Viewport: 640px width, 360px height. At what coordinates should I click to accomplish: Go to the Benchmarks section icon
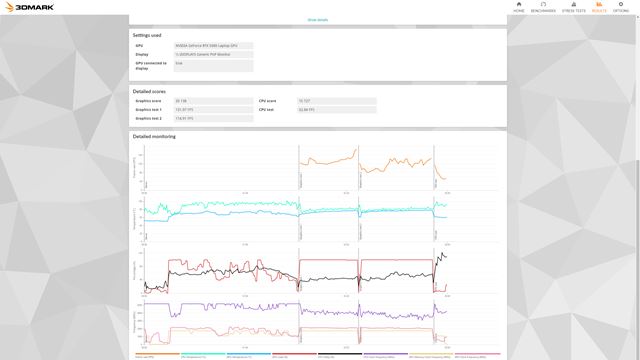(543, 4)
